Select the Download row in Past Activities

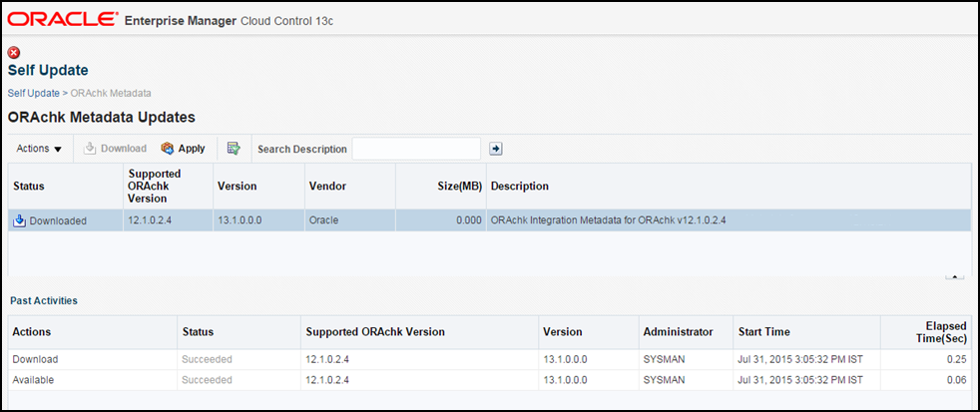coord(489,359)
